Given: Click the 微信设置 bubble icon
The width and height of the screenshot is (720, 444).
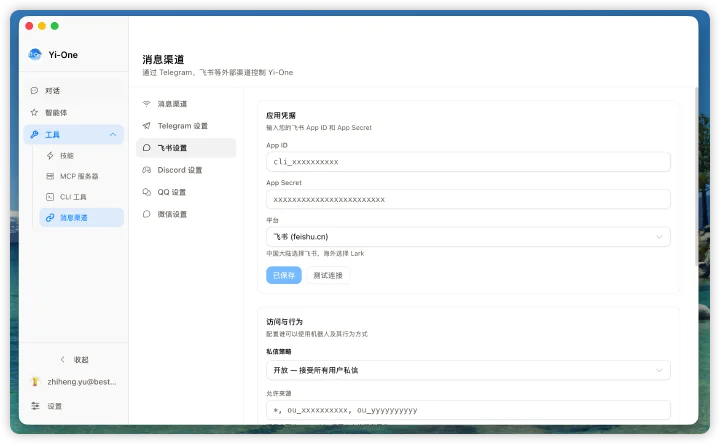Looking at the screenshot, I should point(146,214).
